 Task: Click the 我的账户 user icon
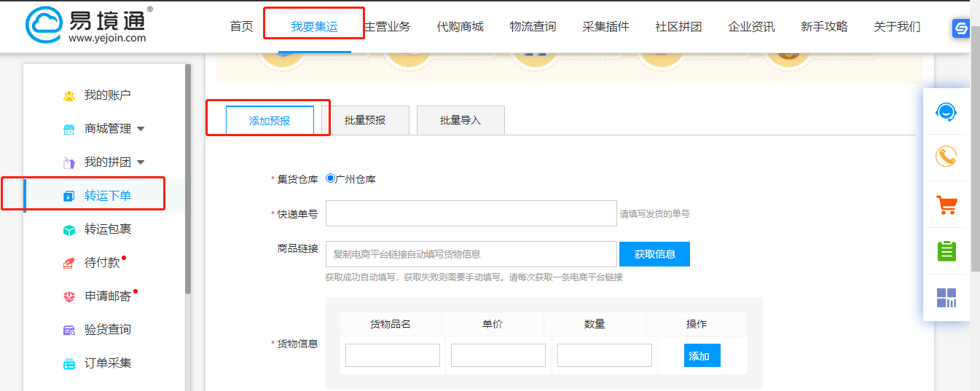coord(69,95)
